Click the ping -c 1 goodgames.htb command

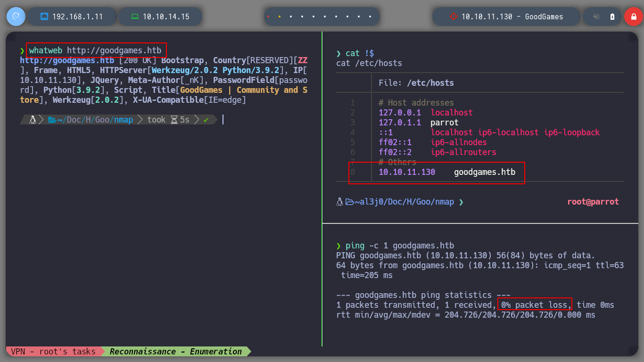[x=400, y=246]
